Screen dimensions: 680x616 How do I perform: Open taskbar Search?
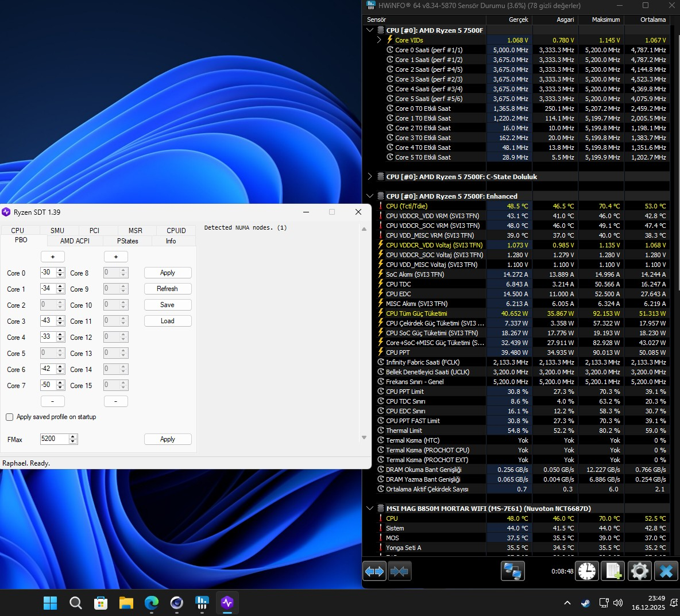point(75,603)
